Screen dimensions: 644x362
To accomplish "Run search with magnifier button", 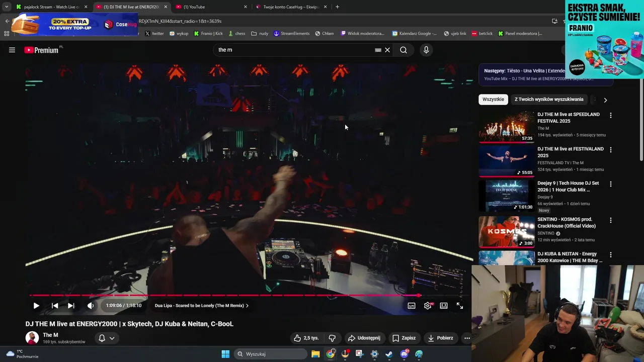I will pyautogui.click(x=404, y=50).
